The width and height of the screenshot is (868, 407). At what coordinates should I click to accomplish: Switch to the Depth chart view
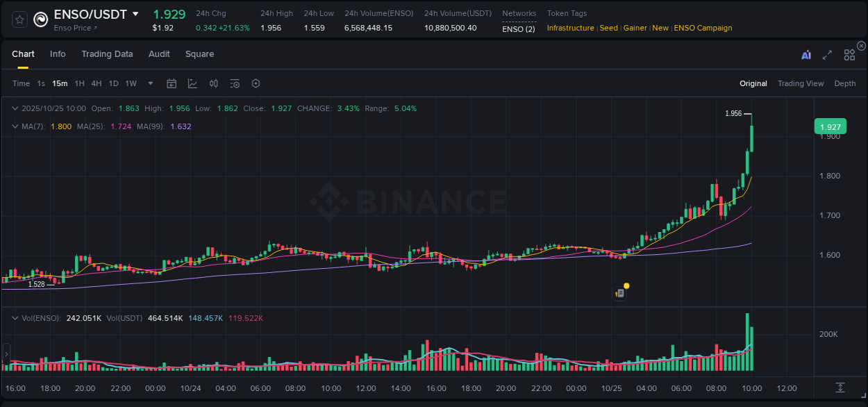click(845, 83)
